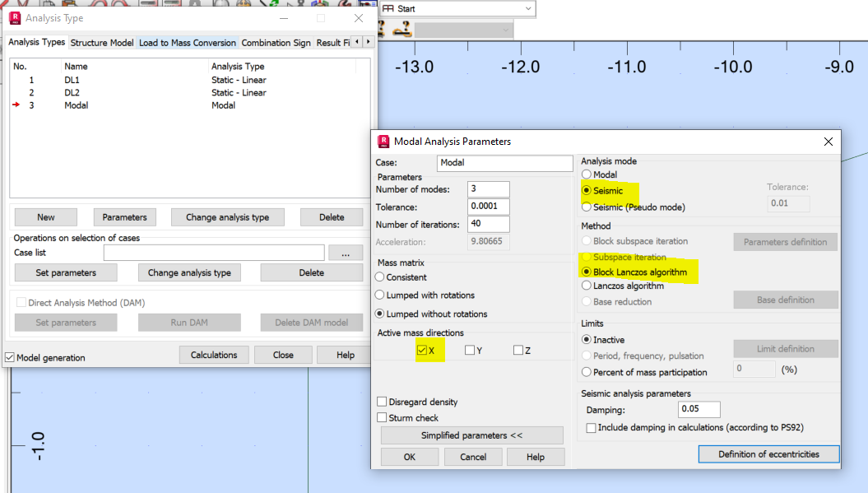The height and width of the screenshot is (493, 868).
Task: Switch to the Structure Model tab
Action: tap(101, 43)
